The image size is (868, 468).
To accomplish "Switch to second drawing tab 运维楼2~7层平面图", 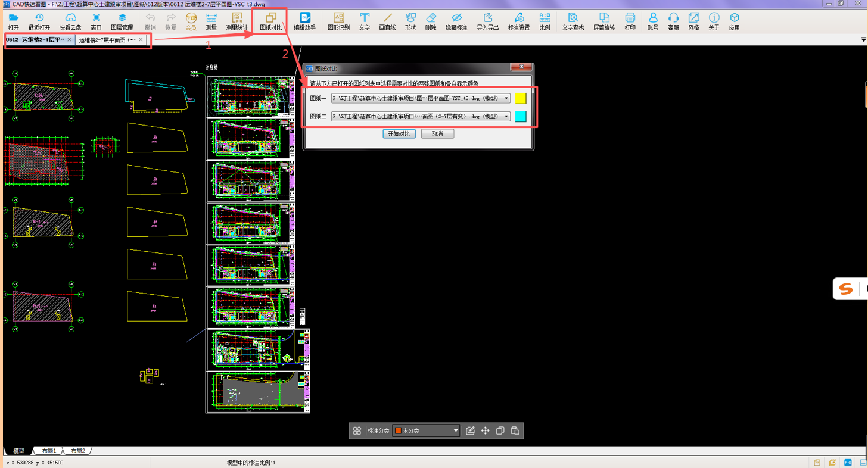I will [107, 40].
